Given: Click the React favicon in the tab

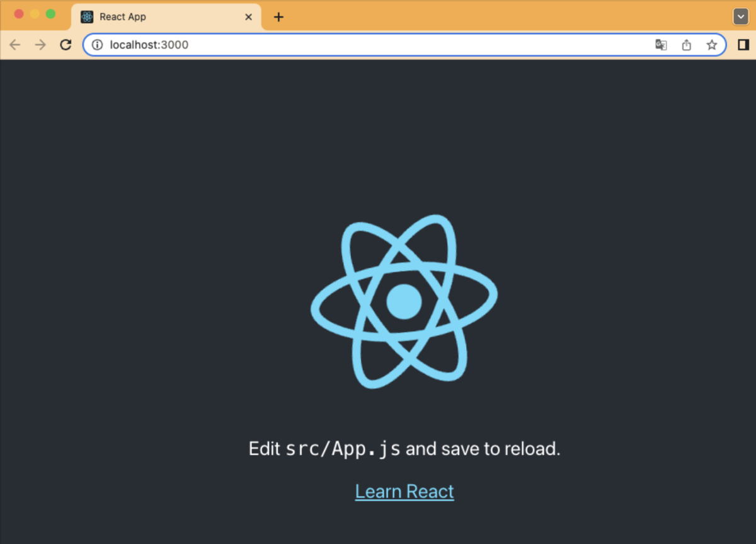Looking at the screenshot, I should click(87, 17).
